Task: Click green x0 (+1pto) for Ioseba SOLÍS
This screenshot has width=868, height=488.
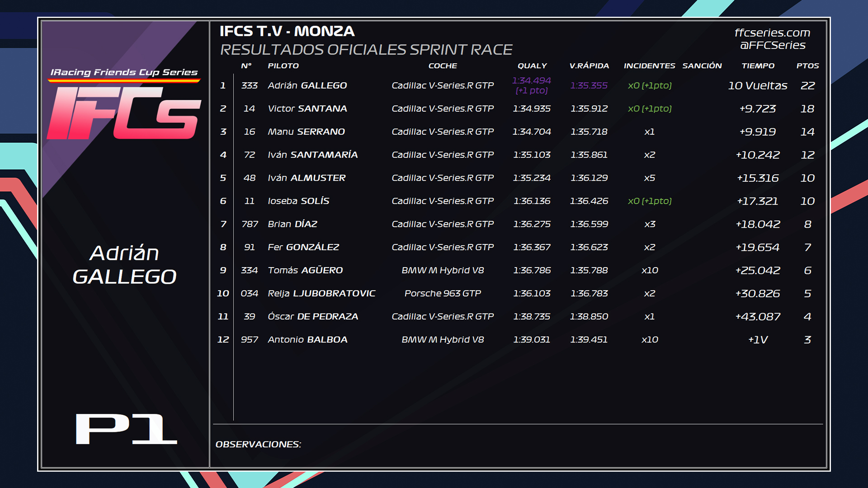Action: (650, 201)
